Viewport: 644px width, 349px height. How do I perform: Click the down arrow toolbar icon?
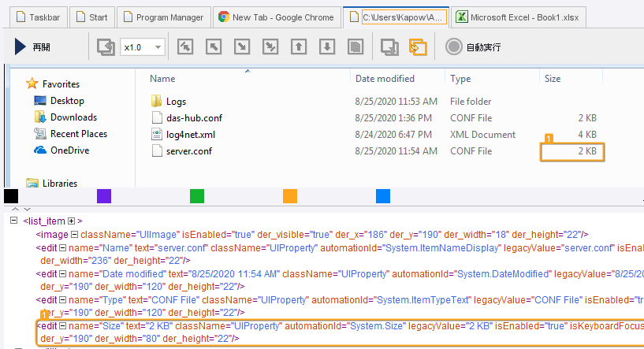pyautogui.click(x=327, y=47)
